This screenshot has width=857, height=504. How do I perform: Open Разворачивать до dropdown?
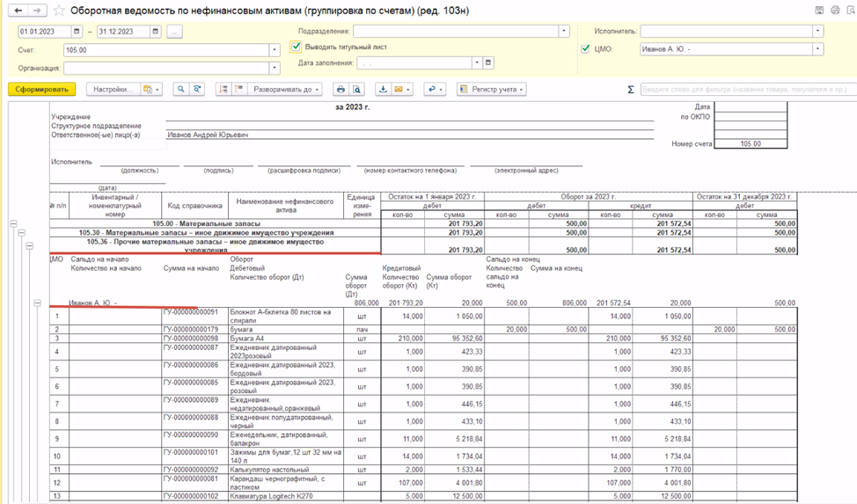click(285, 89)
